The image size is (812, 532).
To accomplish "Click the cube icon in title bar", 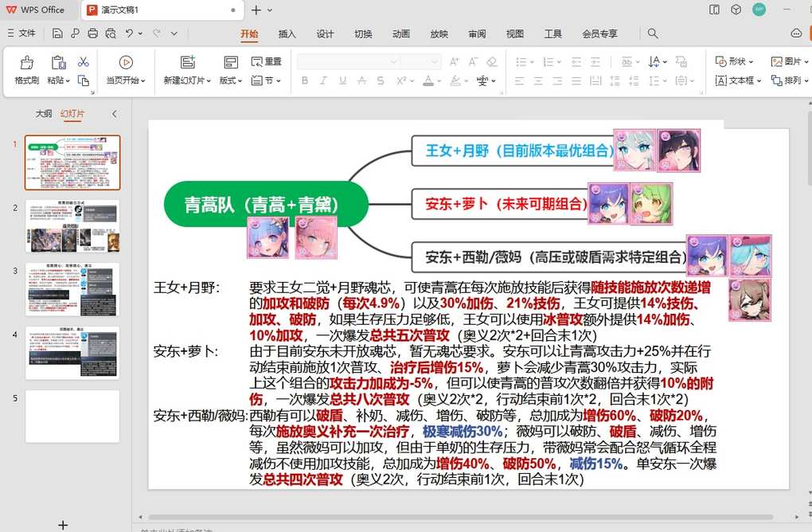I will [736, 10].
